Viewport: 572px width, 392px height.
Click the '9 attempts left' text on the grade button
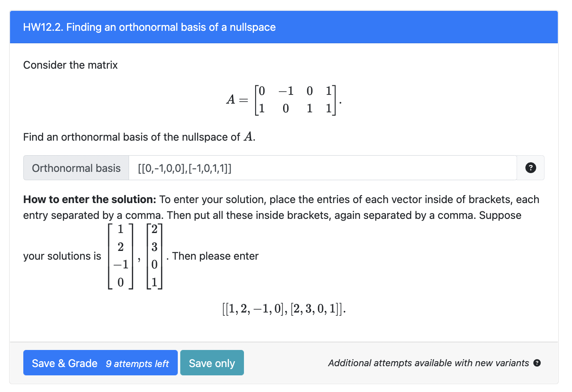point(137,364)
